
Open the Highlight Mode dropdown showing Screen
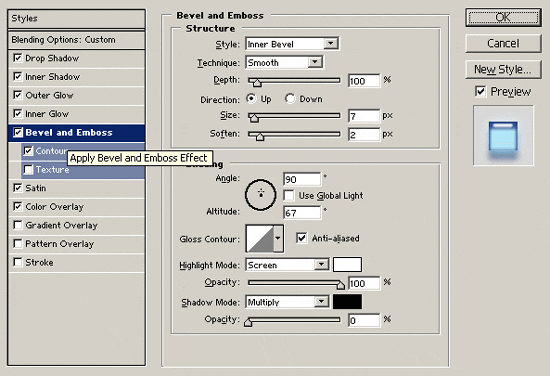pyautogui.click(x=287, y=265)
